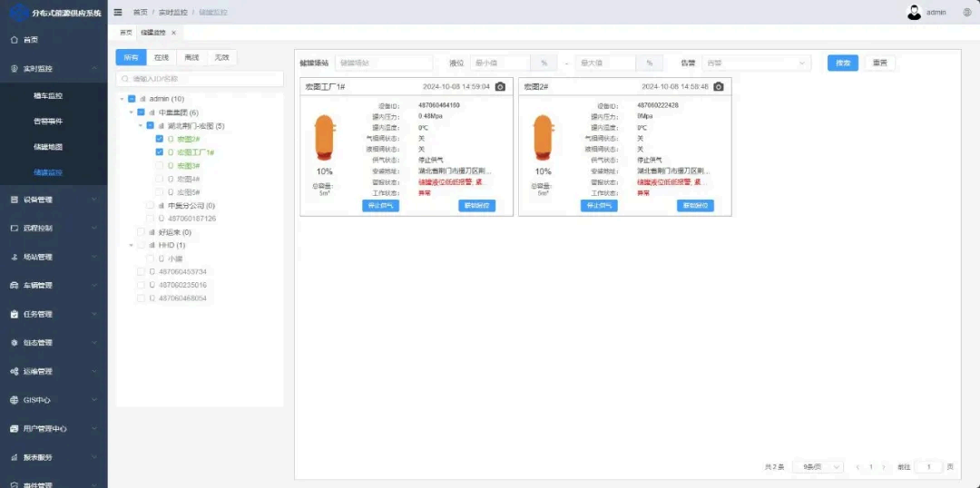Image resolution: width=980 pixels, height=488 pixels.
Task: Click the 远程控制 remote control icon
Action: click(x=15, y=228)
